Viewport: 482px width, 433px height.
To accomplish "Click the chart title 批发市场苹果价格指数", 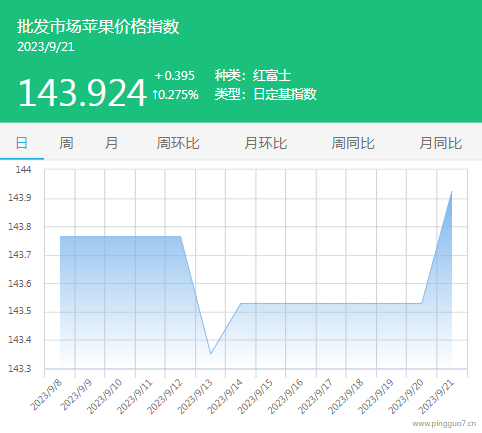I will [98, 26].
